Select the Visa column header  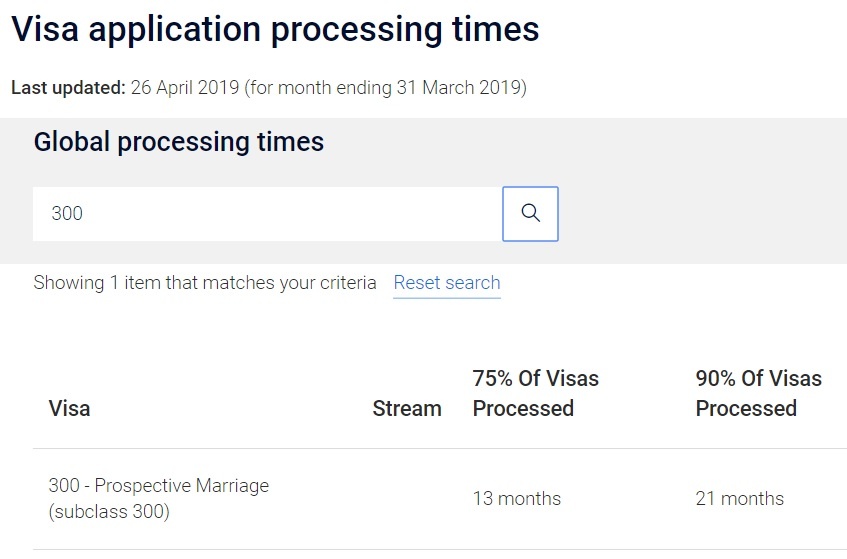[x=69, y=408]
